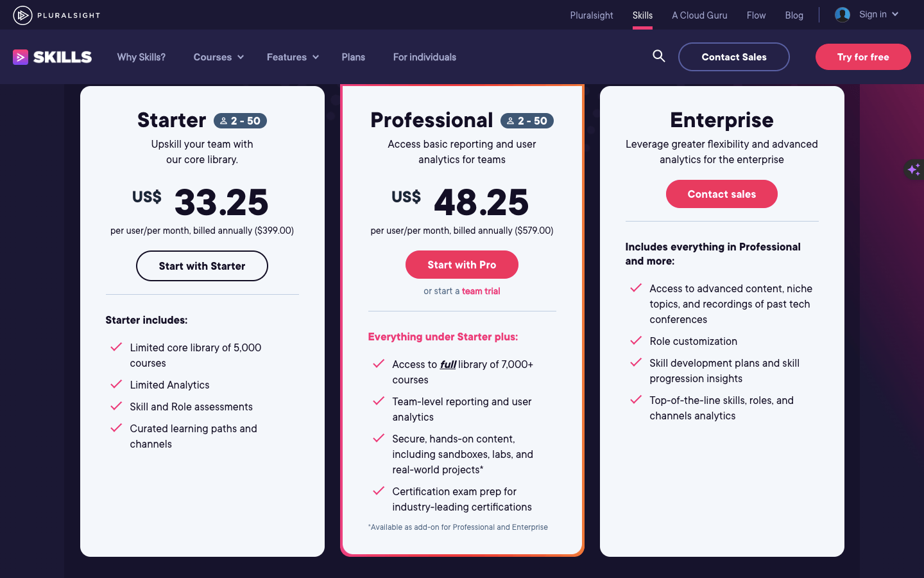
Task: Open the Features dropdown menu
Action: (x=293, y=57)
